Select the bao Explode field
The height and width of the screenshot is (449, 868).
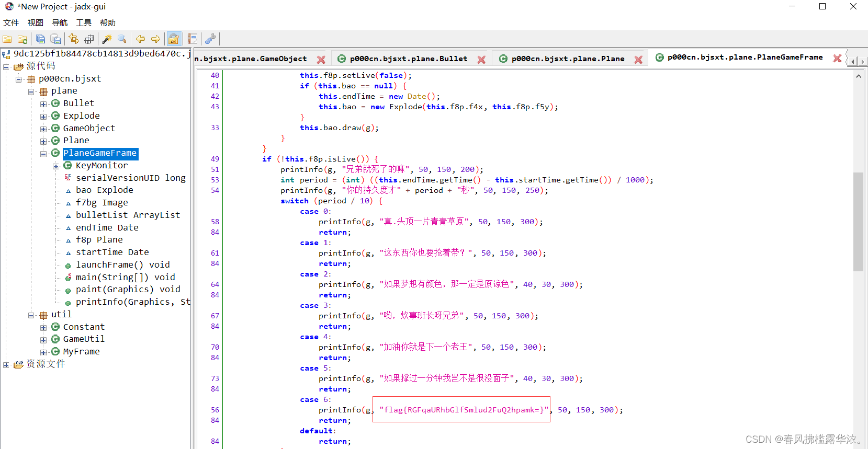pos(104,190)
